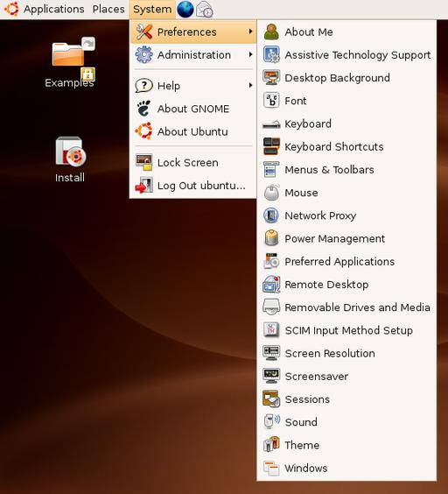This screenshot has height=494, width=448.
Task: Select Screen Resolution from Preferences
Action: [346, 353]
